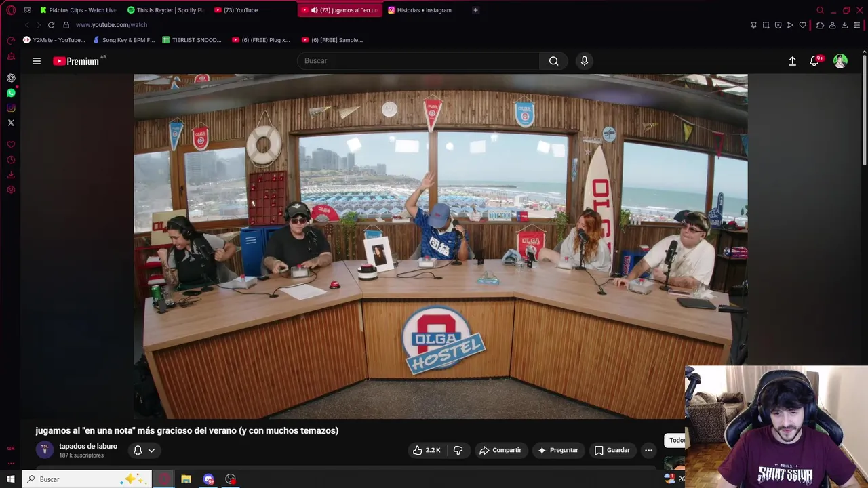Viewport: 868px width, 488px height.
Task: Open Easy Setup sliders icon
Action: (x=857, y=25)
